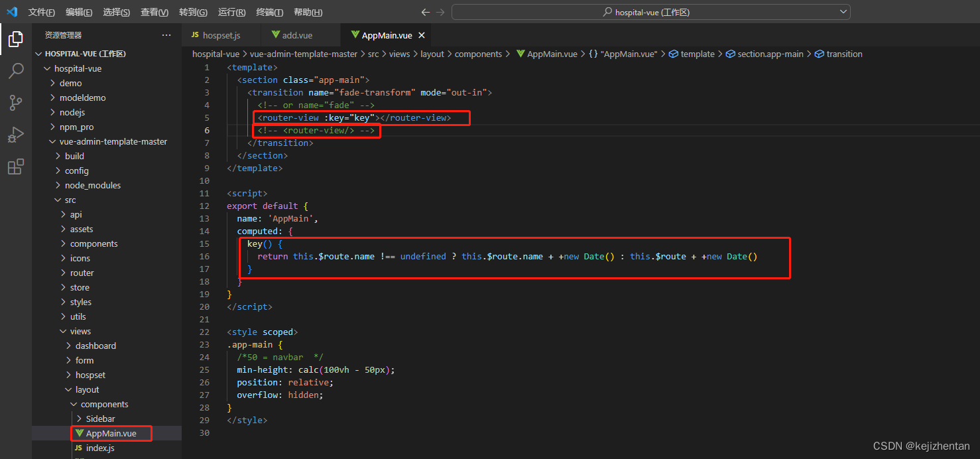Open the Search view in activity bar
Image resolution: width=980 pixels, height=459 pixels.
pyautogui.click(x=16, y=71)
